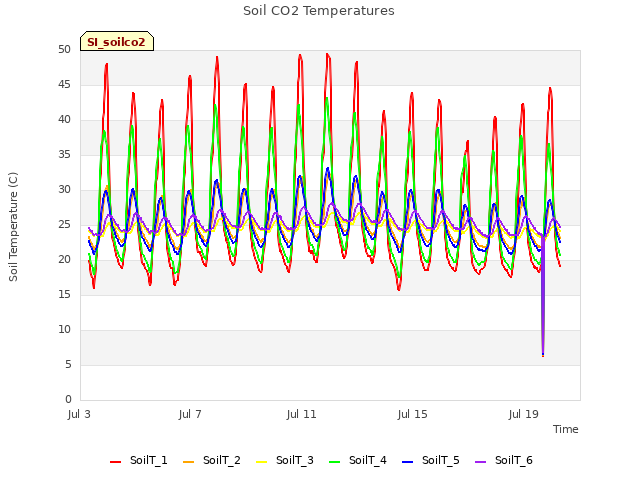The image size is (640, 480).
Task: Click the chart title Soil CO2 Temperatures
Action: [x=319, y=11]
